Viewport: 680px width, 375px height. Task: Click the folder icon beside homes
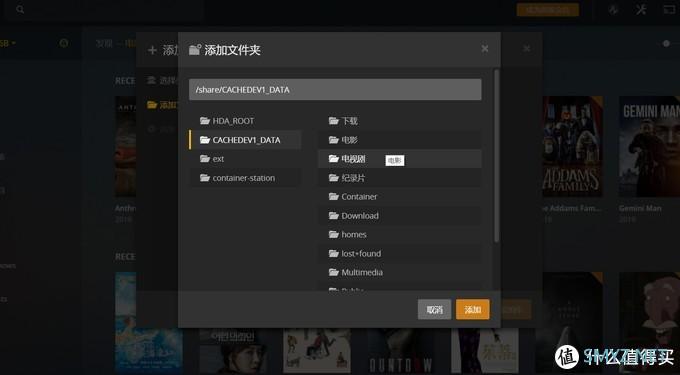(333, 235)
